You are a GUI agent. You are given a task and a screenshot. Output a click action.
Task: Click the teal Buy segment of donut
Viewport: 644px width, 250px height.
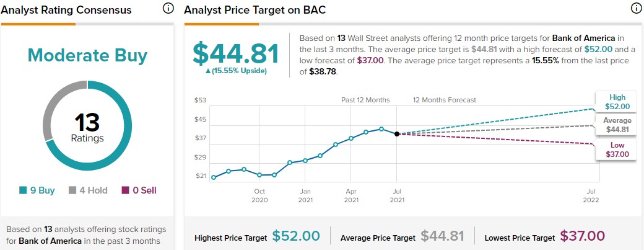(x=125, y=146)
